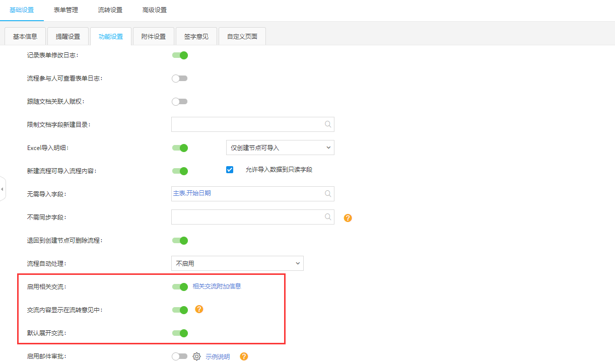Image resolution: width=615 pixels, height=364 pixels.
Task: Switch to 流转设置 top menu
Action: tap(110, 10)
